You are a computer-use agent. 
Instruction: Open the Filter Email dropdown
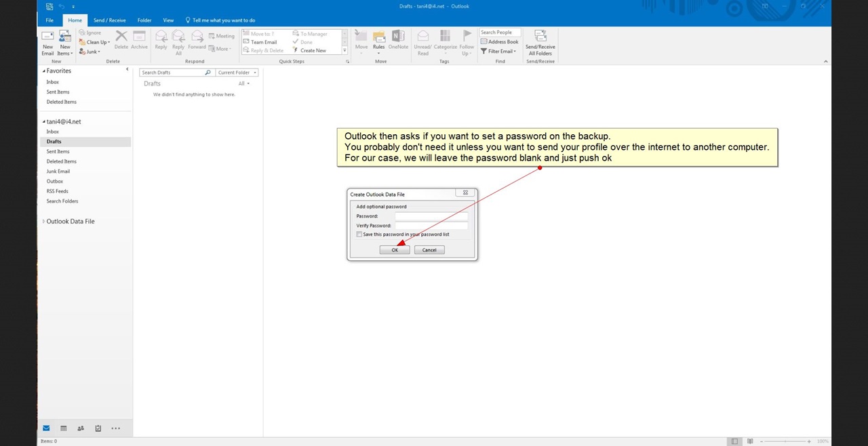[x=498, y=52]
